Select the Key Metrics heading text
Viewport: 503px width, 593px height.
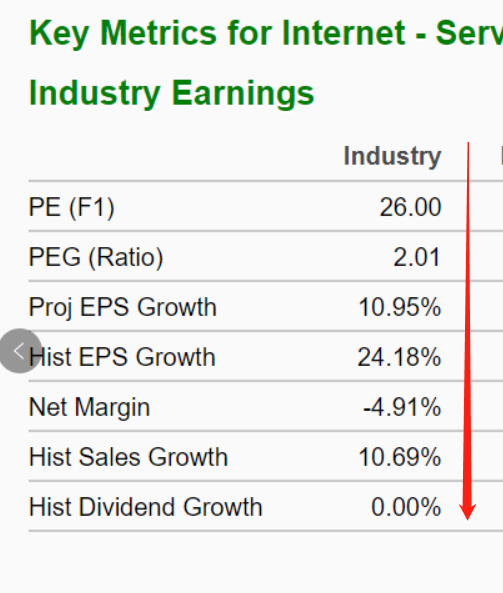coord(266,33)
